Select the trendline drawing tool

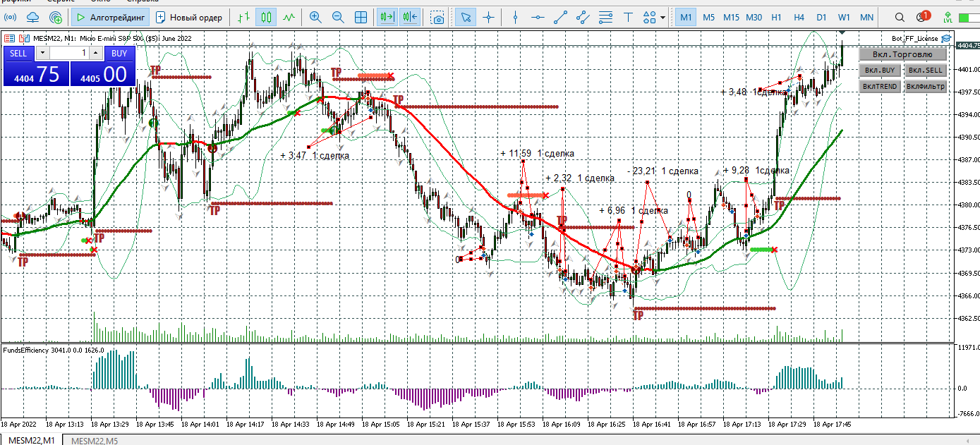pos(560,17)
